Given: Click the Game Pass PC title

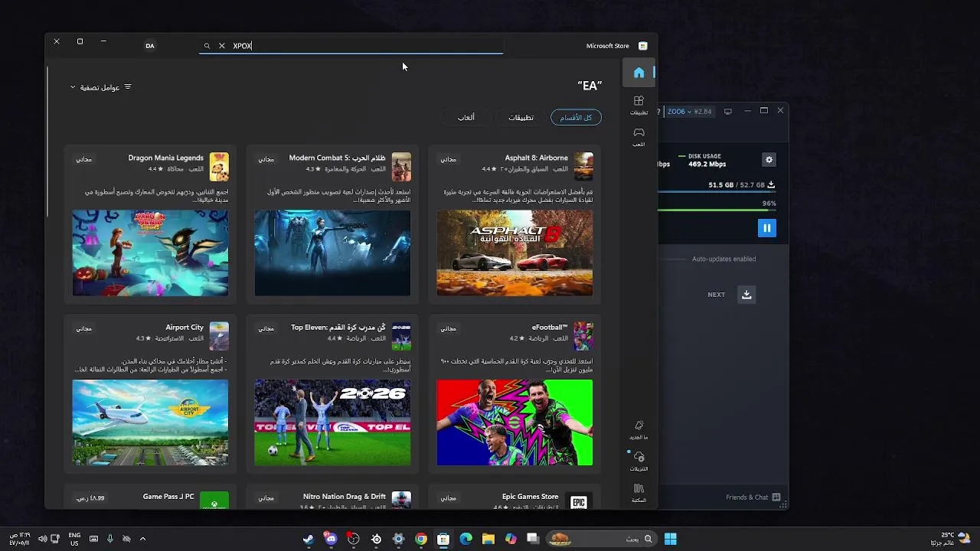Looking at the screenshot, I should pos(168,497).
